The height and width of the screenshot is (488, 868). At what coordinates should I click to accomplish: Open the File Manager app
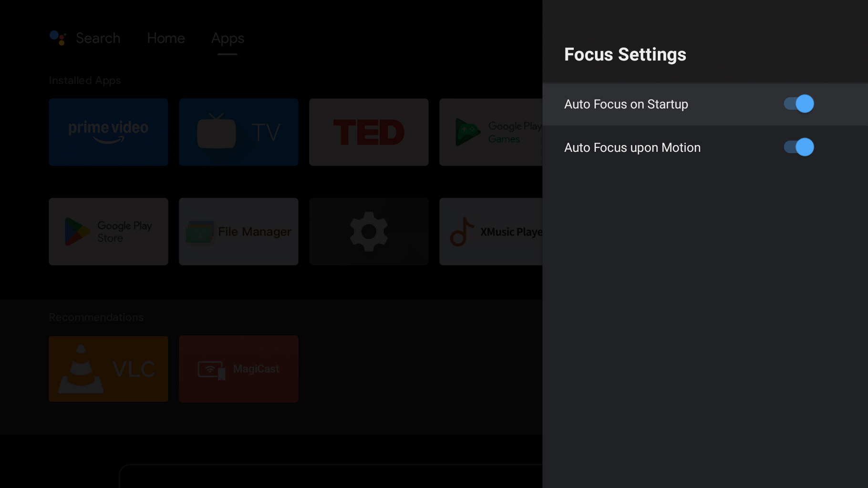tap(238, 232)
